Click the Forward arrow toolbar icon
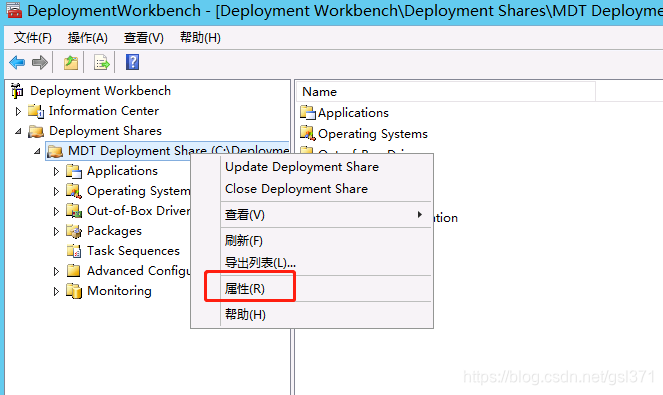Screen dimensions: 663x395 [40, 63]
